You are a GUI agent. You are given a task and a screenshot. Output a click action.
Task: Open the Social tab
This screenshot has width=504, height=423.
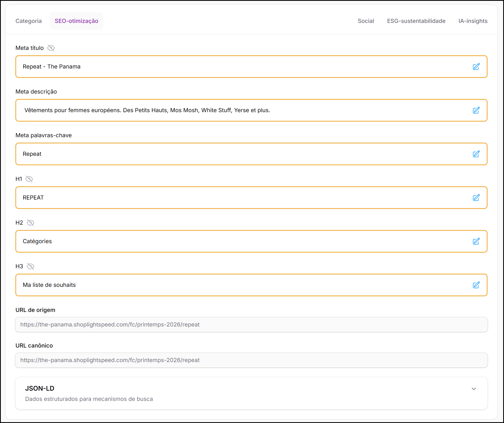(366, 21)
